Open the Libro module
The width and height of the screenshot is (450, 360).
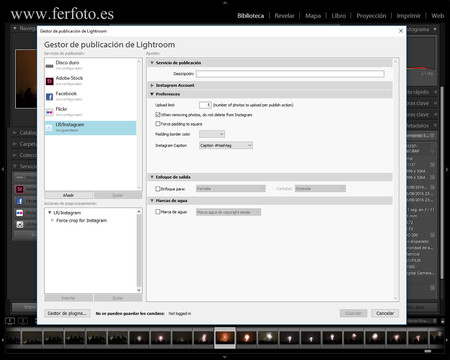339,16
